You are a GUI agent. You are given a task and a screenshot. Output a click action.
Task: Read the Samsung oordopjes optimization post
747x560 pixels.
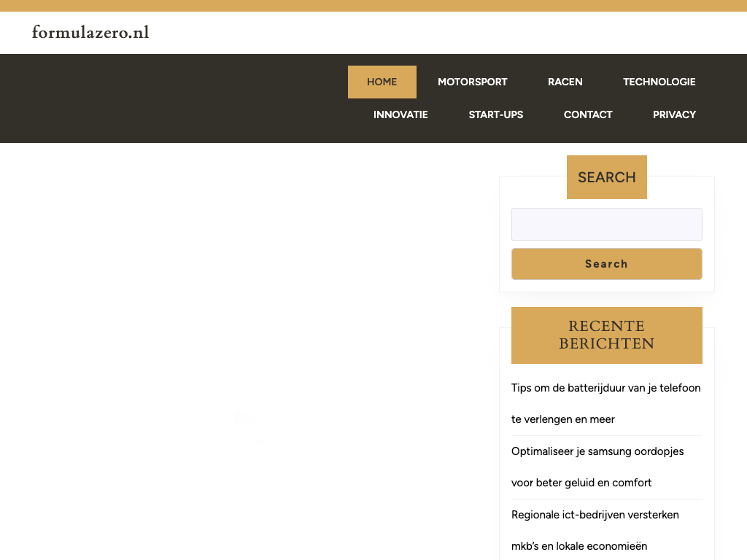pyautogui.click(x=597, y=451)
